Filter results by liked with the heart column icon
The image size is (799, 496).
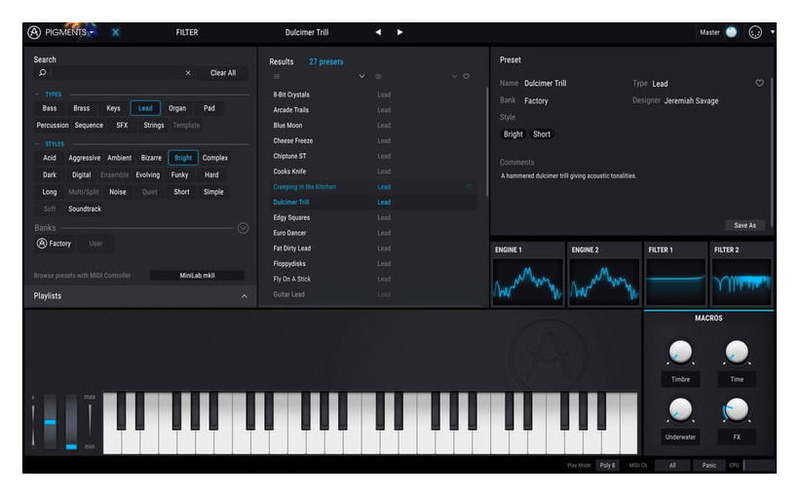[466, 76]
